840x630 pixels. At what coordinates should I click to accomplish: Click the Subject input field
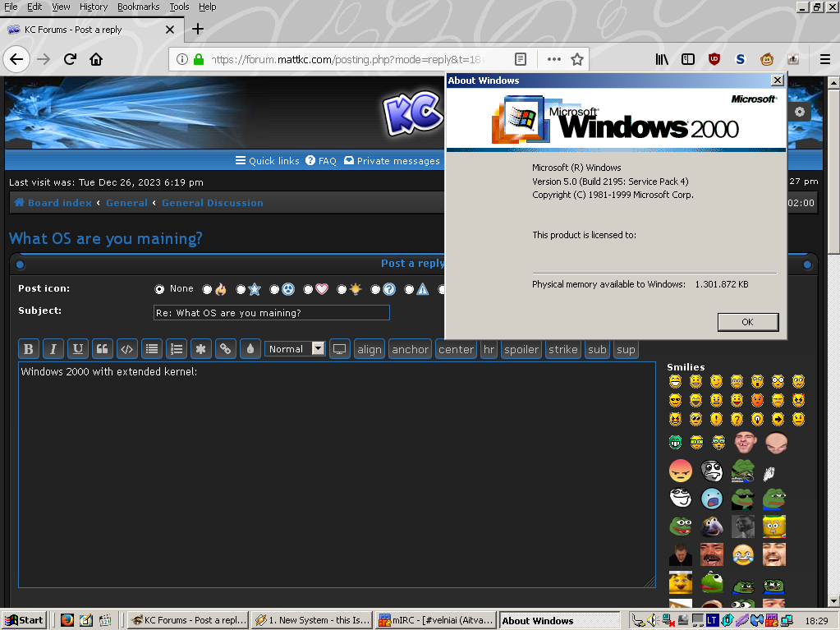pos(272,312)
